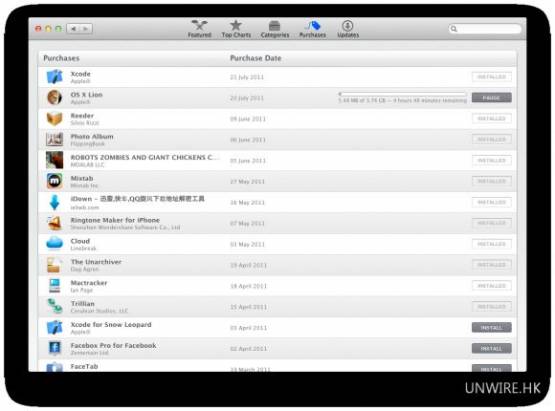Click the Mixtab app icon
This screenshot has height=411, width=555.
[55, 181]
